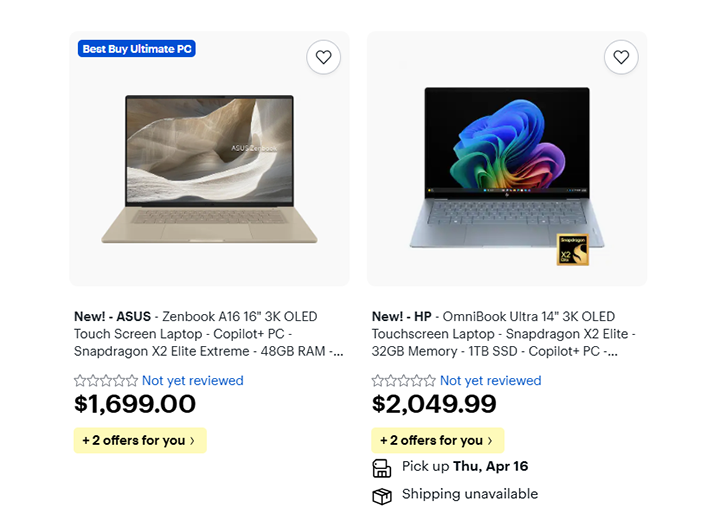Open the HP OmniBook Ultra 14" title link
This screenshot has height=514, width=720.
(505, 334)
